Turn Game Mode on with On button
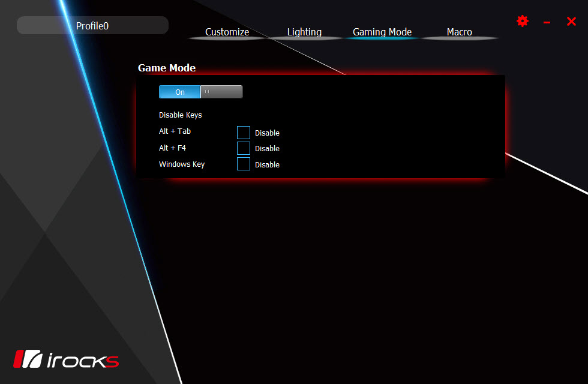 179,92
